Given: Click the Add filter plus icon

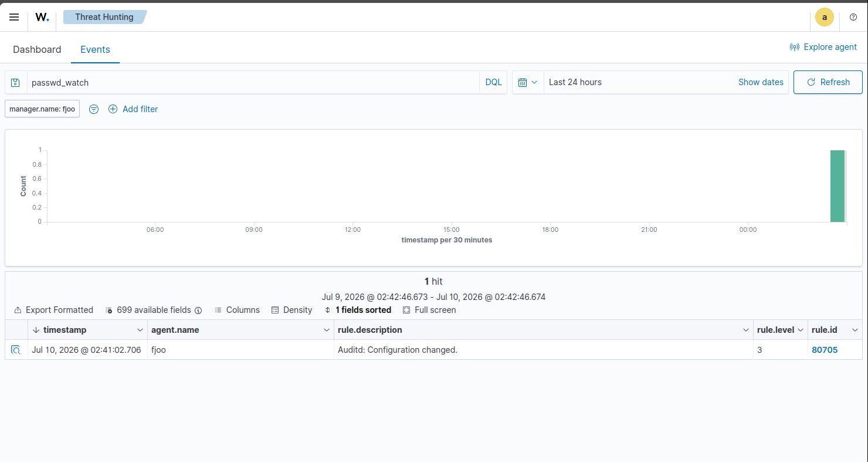Looking at the screenshot, I should [x=113, y=109].
